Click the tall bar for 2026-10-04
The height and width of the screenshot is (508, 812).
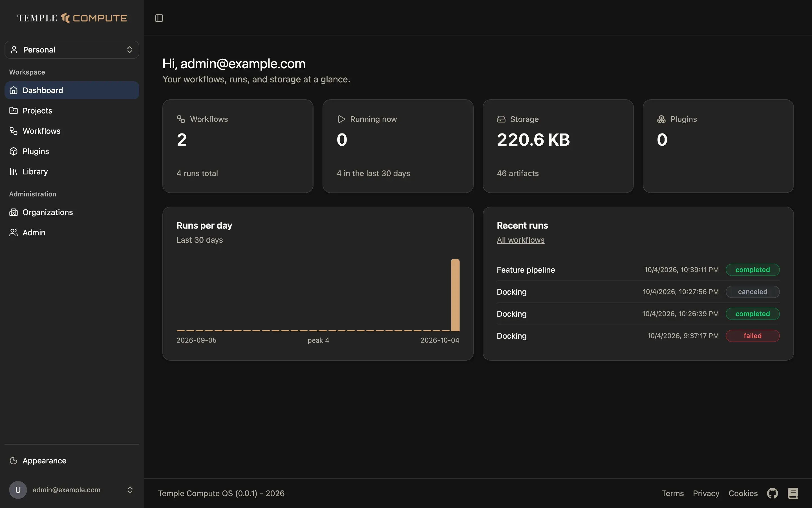(455, 295)
